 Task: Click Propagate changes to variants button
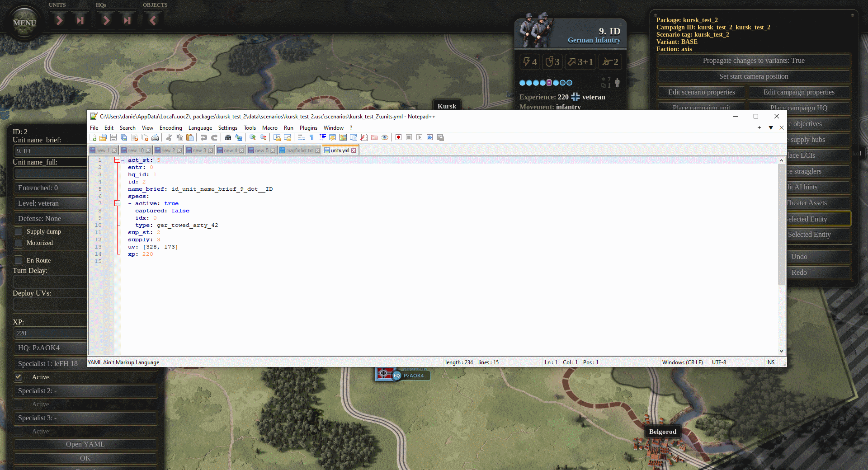point(754,61)
